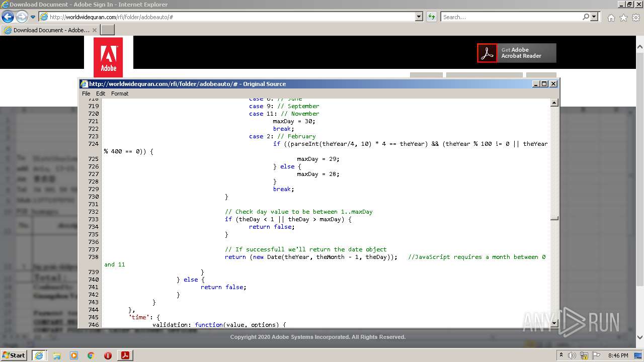The height and width of the screenshot is (362, 644).
Task: Click the Action Center flag icon
Action: pos(596,355)
